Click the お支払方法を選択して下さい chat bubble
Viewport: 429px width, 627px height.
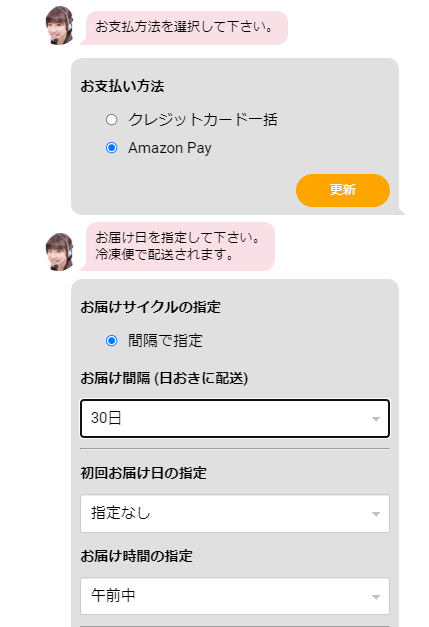(x=184, y=28)
